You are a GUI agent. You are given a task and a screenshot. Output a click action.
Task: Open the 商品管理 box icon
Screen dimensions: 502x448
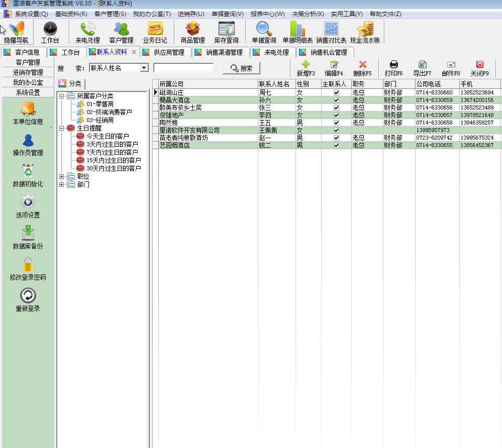click(193, 32)
